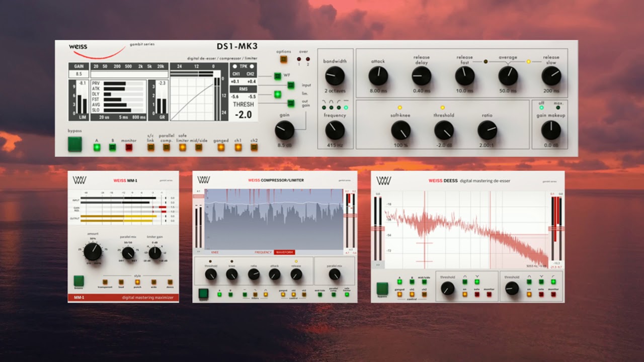Toggle the DS1-MK3 bypass button
The height and width of the screenshot is (362, 644).
click(x=75, y=144)
